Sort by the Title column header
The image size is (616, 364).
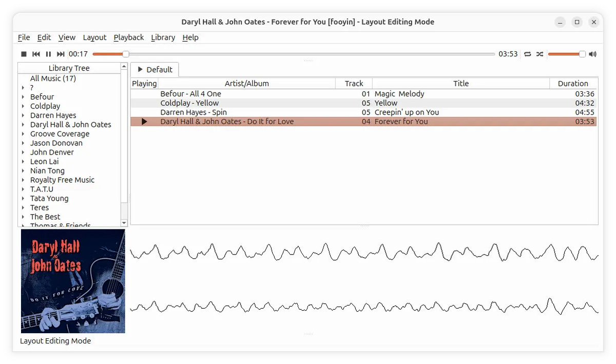[x=461, y=83]
